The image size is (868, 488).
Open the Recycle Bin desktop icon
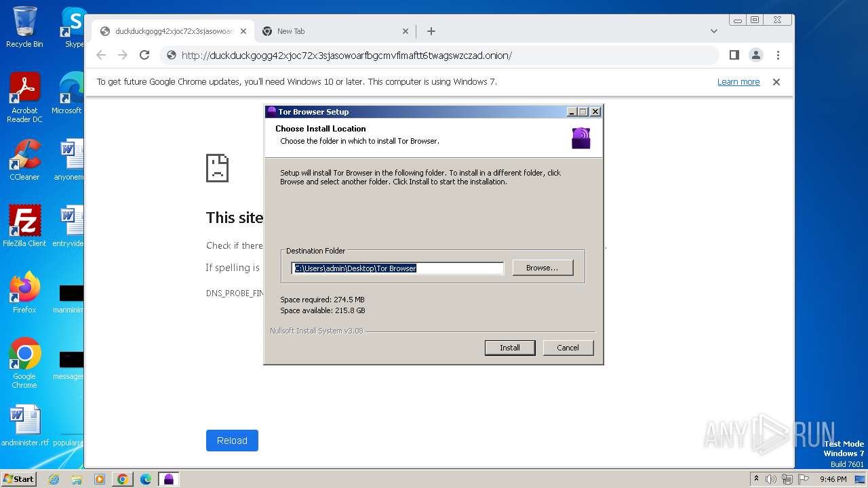point(24,27)
